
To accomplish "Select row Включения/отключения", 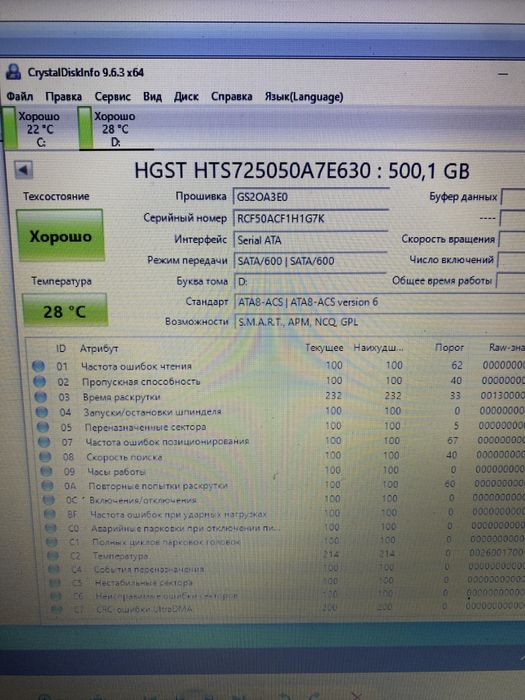I will click(285, 499).
